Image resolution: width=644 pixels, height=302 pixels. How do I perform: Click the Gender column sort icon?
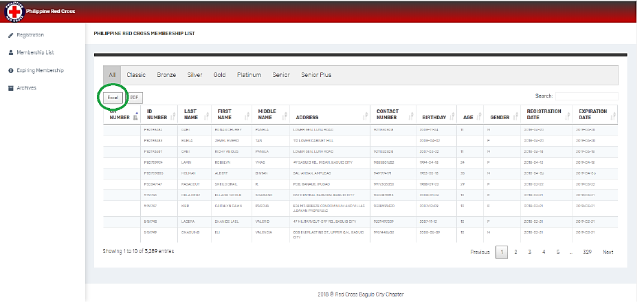[x=516, y=117]
